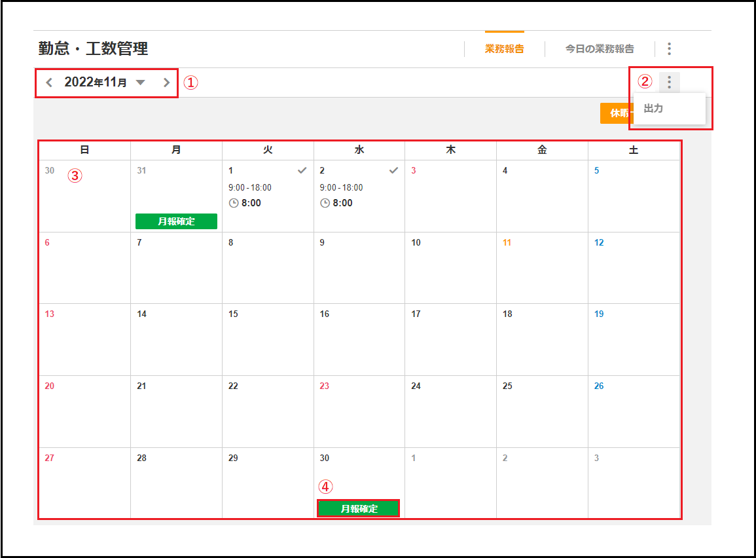This screenshot has height=558, width=756.
Task: Open the 今日の業務報告 tab
Action: click(x=600, y=49)
